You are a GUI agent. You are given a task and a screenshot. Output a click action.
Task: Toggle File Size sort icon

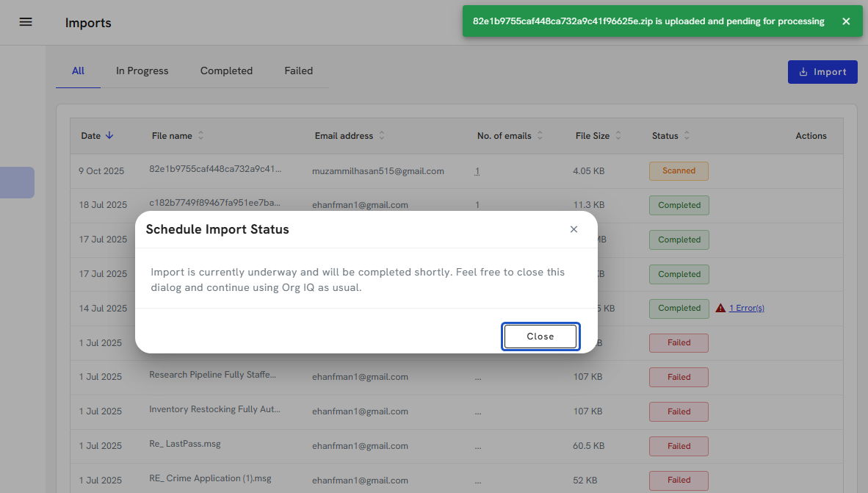tap(618, 136)
